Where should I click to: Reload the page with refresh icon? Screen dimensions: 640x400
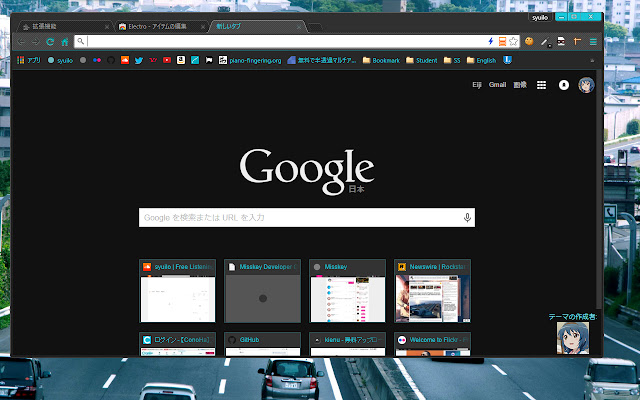pyautogui.click(x=50, y=42)
